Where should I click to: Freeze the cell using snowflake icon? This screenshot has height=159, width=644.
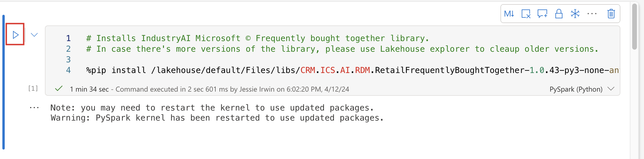tap(575, 14)
